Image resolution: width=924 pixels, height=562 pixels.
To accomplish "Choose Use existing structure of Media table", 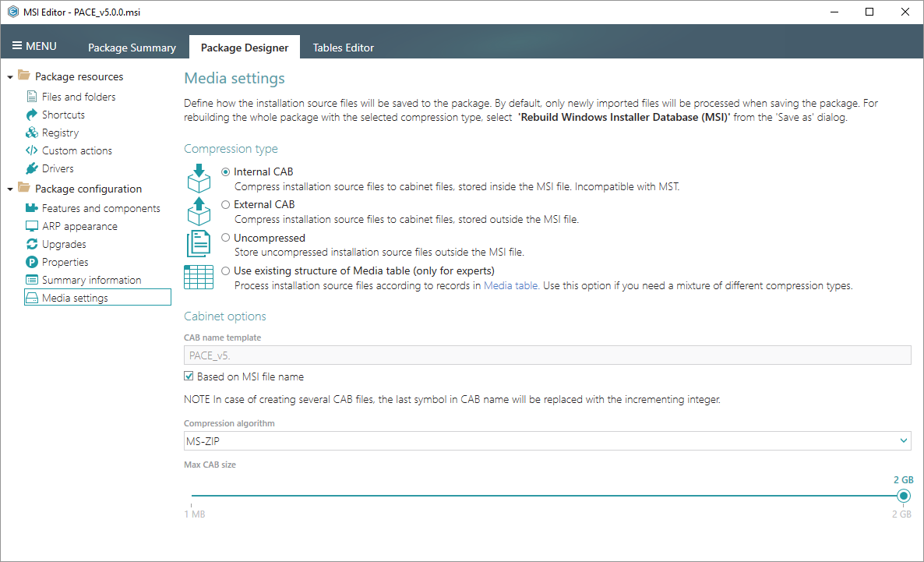I will point(226,270).
